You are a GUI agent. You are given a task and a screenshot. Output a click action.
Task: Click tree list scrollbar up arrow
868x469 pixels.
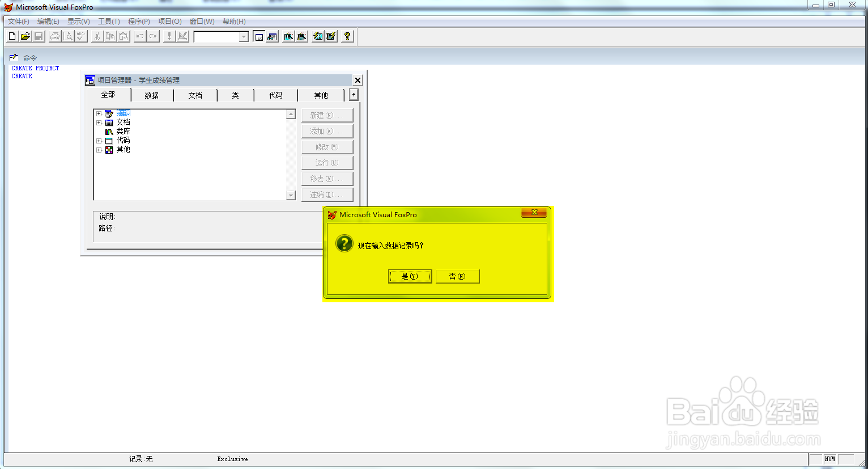[291, 114]
